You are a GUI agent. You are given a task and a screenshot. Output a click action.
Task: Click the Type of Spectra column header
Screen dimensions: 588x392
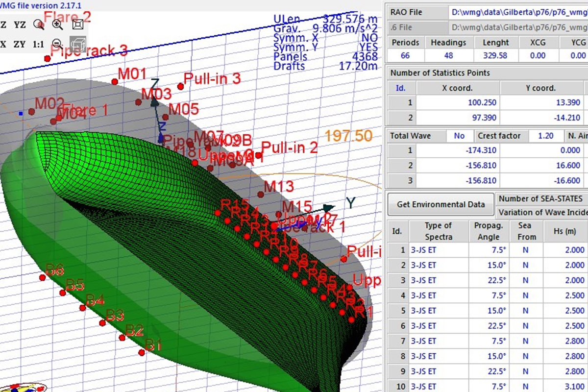(x=439, y=231)
